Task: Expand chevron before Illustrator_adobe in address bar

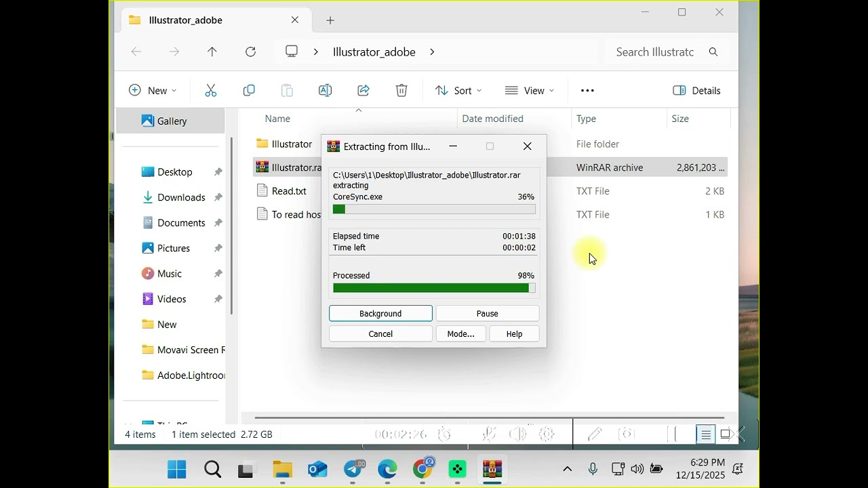Action: coord(315,52)
